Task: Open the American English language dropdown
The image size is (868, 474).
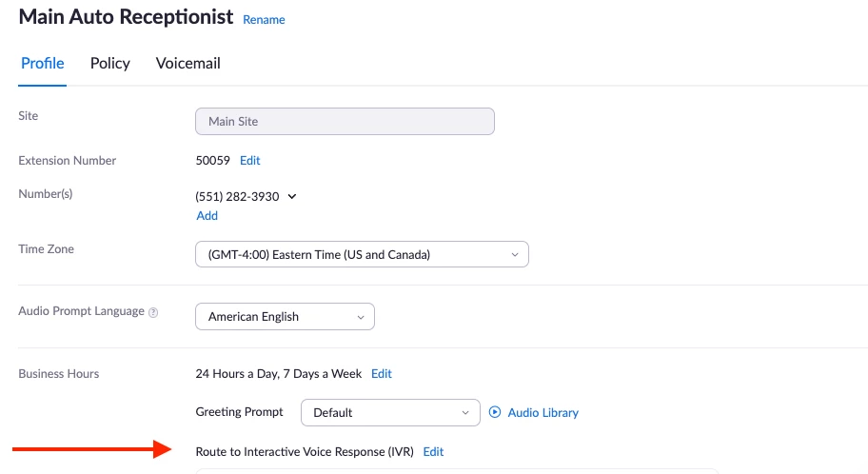Action: pyautogui.click(x=285, y=317)
